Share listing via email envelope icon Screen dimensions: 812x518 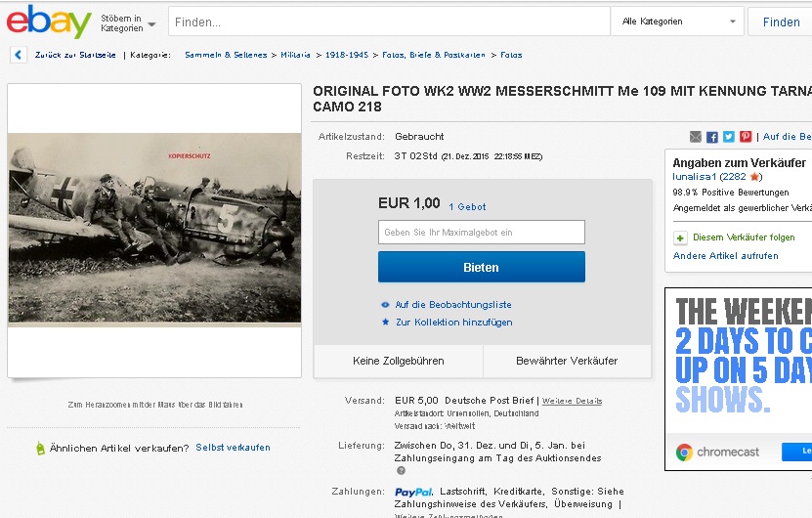(x=696, y=137)
